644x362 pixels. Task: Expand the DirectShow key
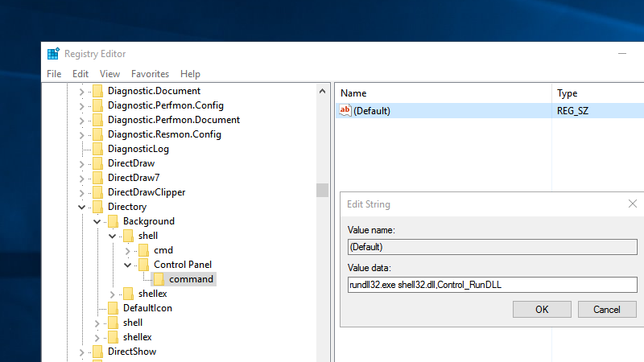click(82, 352)
